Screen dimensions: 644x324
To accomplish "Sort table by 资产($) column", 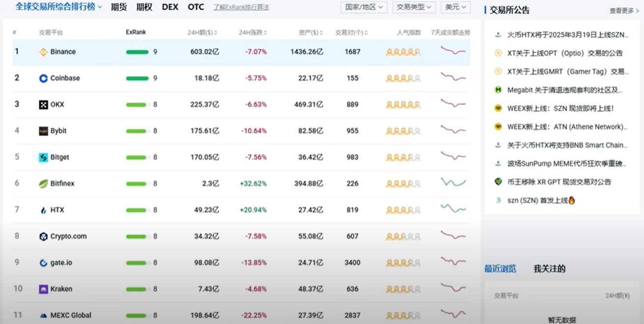I will 311,33.
